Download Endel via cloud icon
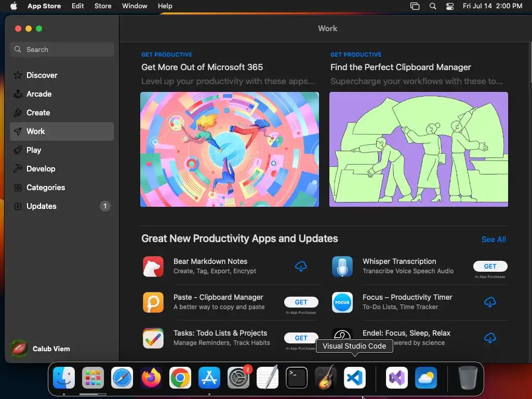 (x=490, y=338)
